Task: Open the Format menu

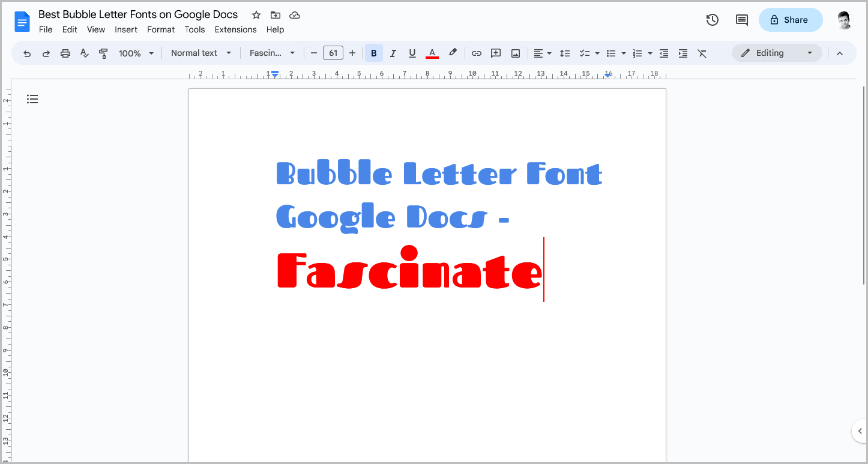Action: pyautogui.click(x=160, y=29)
